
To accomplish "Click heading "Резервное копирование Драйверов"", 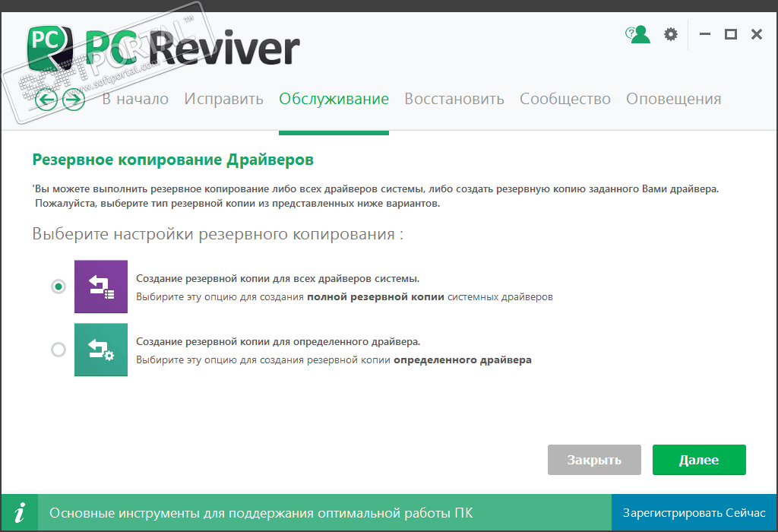I will point(172,160).
